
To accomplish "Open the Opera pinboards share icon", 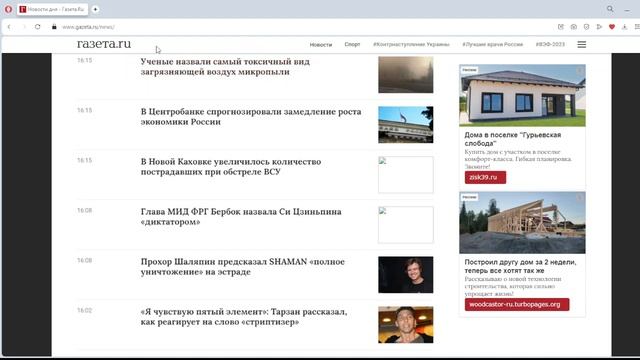I will (560, 27).
